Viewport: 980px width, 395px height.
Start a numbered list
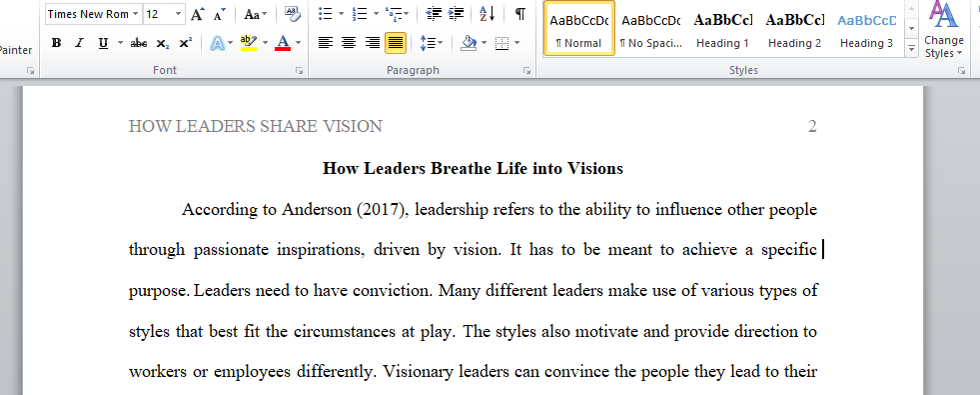tap(360, 13)
